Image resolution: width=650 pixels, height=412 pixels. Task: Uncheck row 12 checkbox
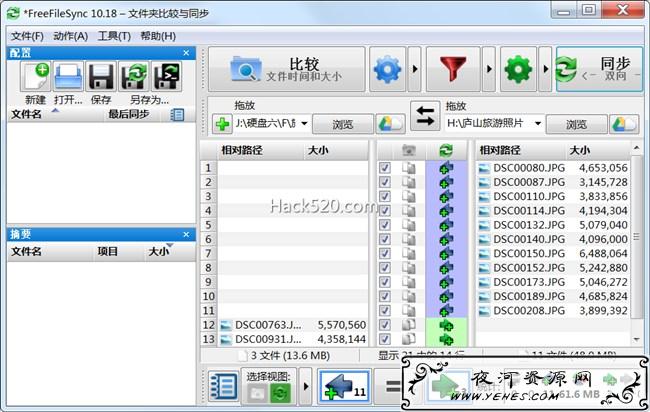click(385, 325)
